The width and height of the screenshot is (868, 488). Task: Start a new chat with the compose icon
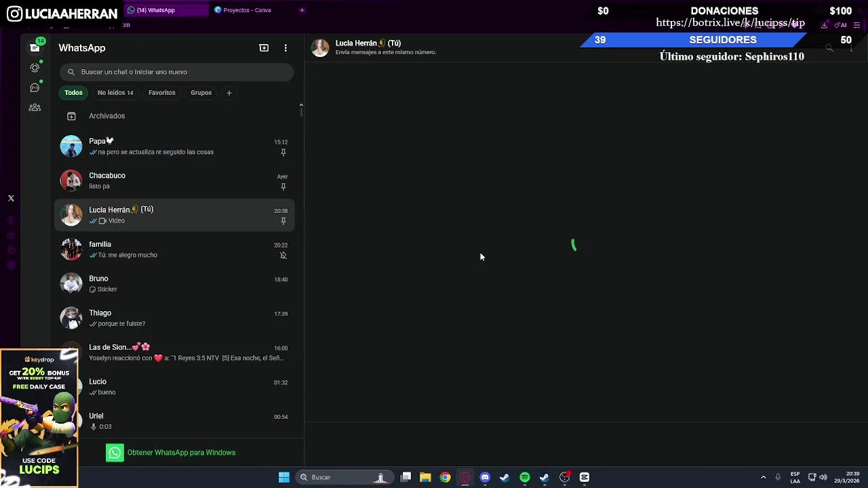(264, 48)
